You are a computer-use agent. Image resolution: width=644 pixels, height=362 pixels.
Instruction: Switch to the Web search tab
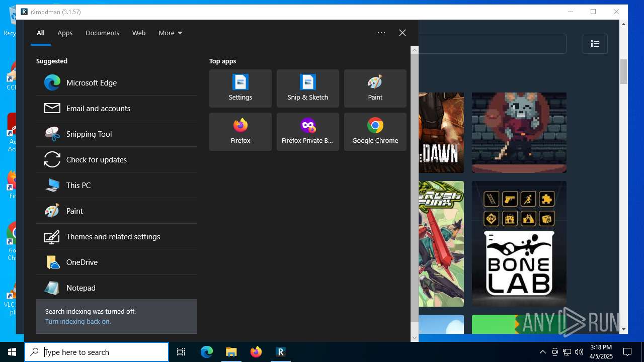click(x=139, y=33)
